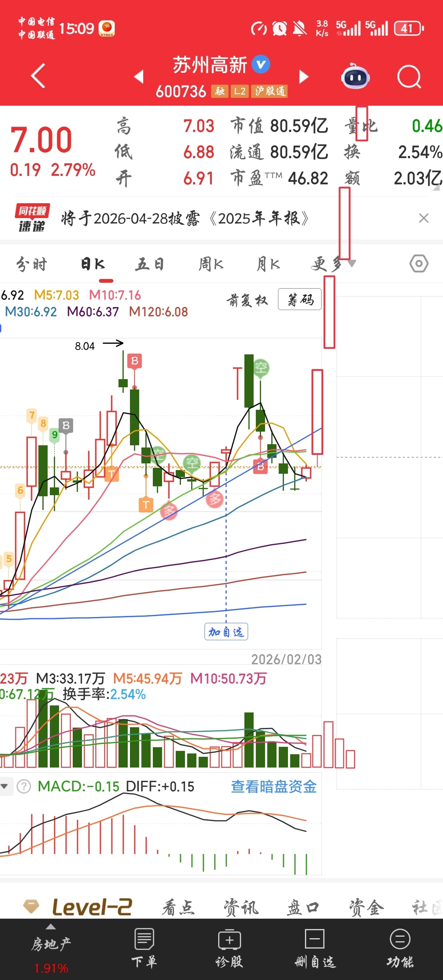Tap the M5:7.03 moving average label

coord(56,295)
